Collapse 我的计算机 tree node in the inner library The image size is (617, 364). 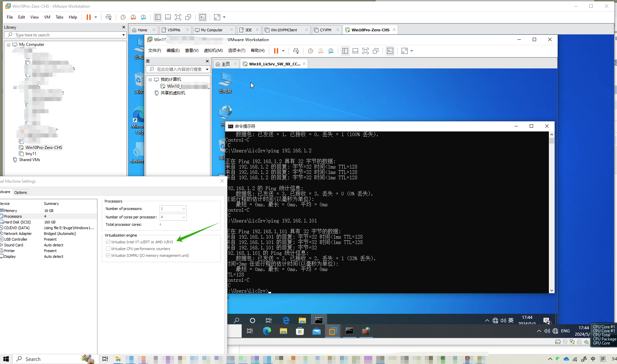[x=150, y=80]
